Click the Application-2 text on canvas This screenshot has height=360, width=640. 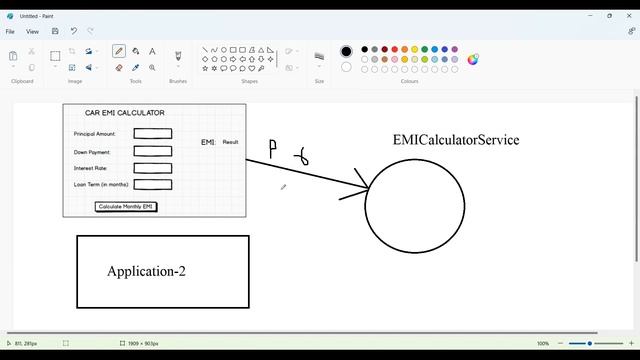[x=146, y=271]
